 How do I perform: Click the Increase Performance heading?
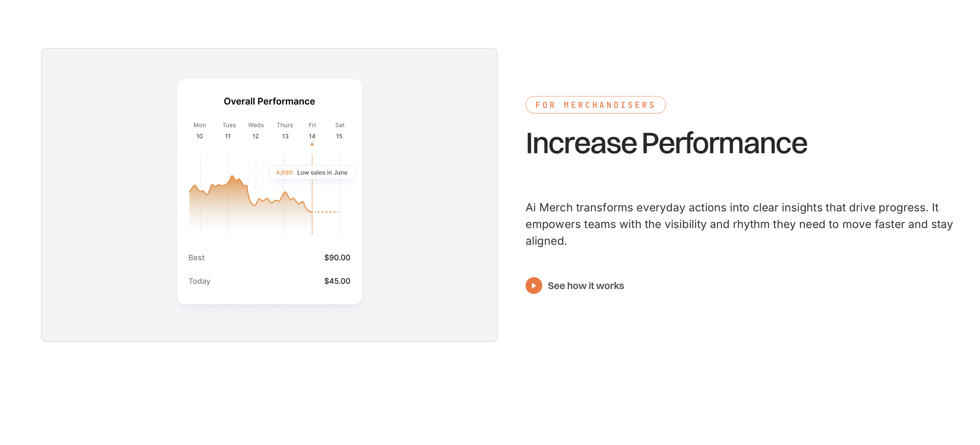click(666, 143)
